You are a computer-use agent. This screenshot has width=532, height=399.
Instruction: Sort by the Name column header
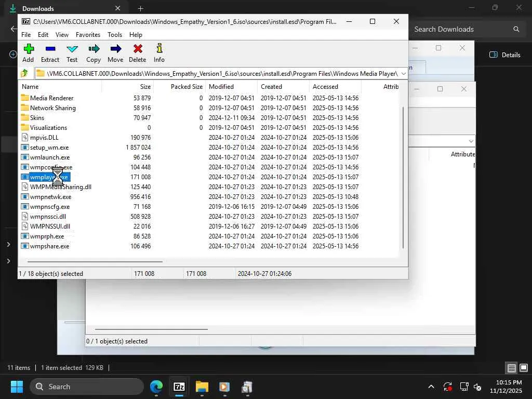coord(60,87)
